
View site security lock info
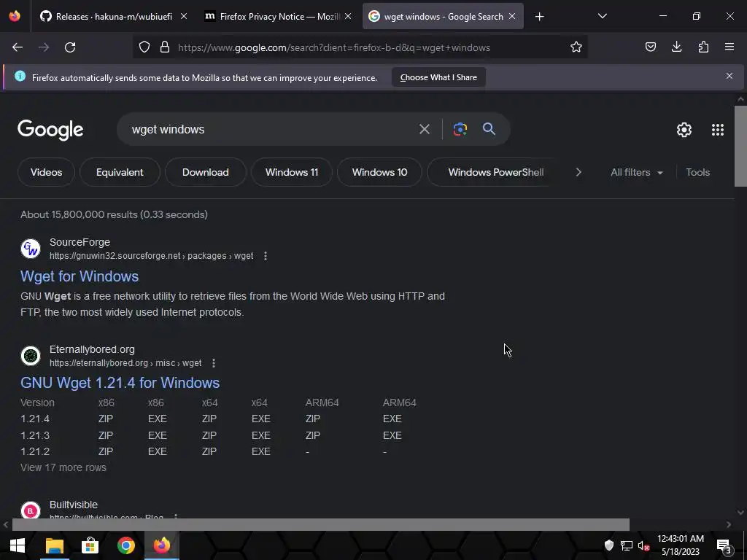[x=165, y=47]
